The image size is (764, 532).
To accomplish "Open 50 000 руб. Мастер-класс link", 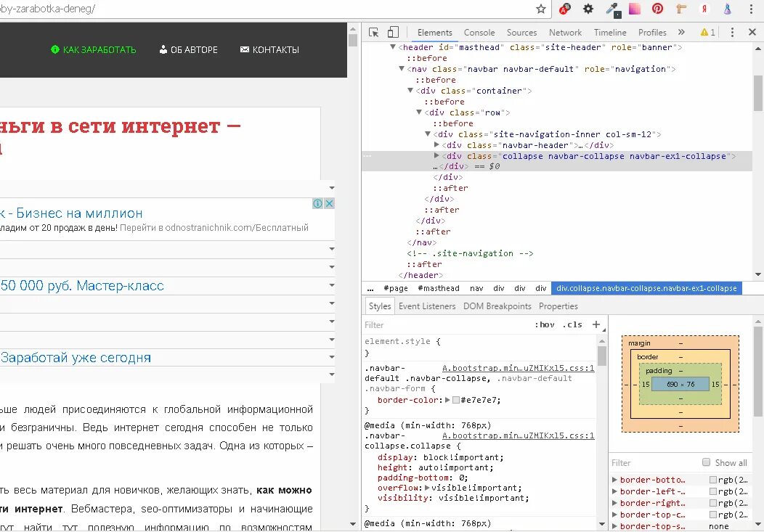I will point(82,286).
